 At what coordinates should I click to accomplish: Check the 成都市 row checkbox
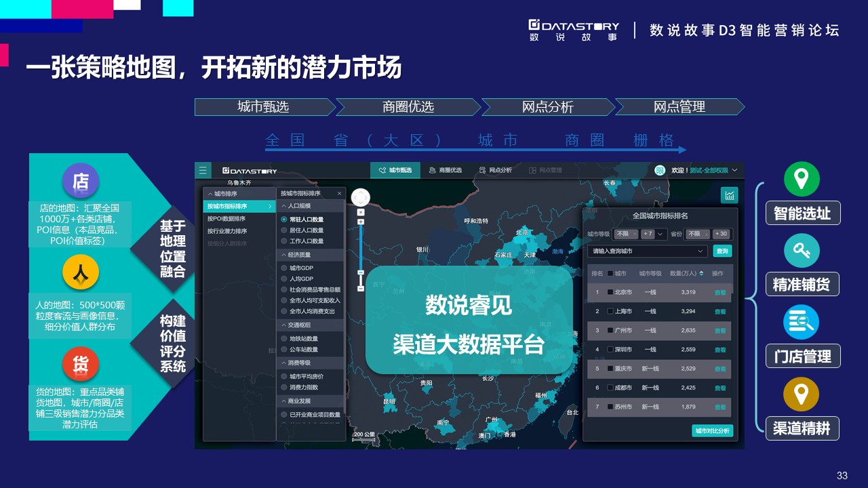pos(610,388)
